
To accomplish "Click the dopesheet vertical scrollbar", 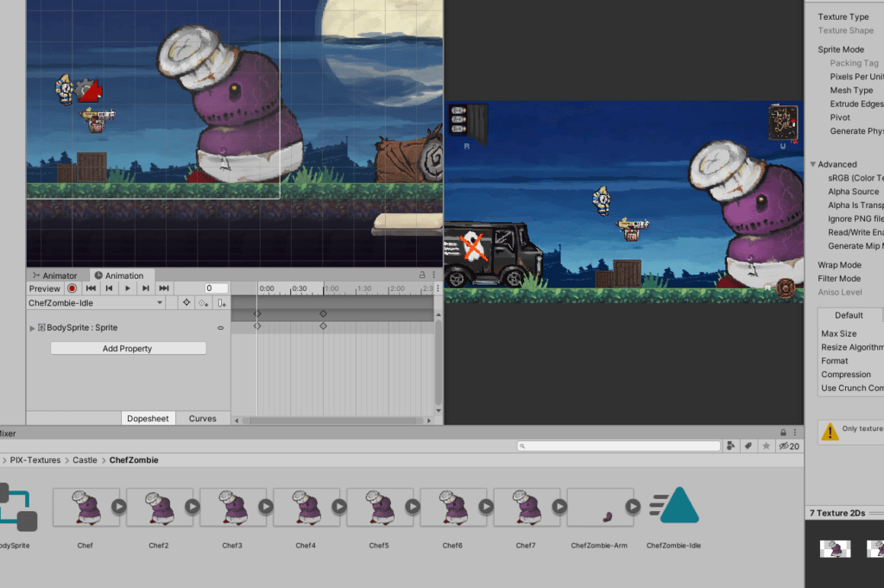I will pos(438,363).
